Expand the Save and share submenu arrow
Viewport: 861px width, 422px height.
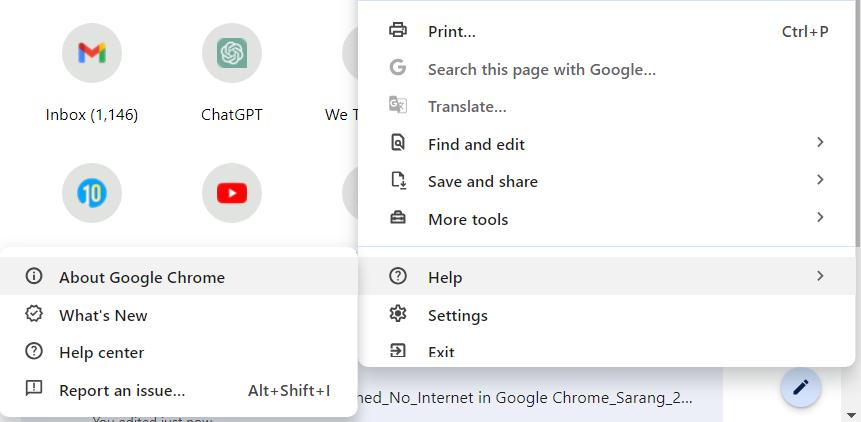(820, 180)
